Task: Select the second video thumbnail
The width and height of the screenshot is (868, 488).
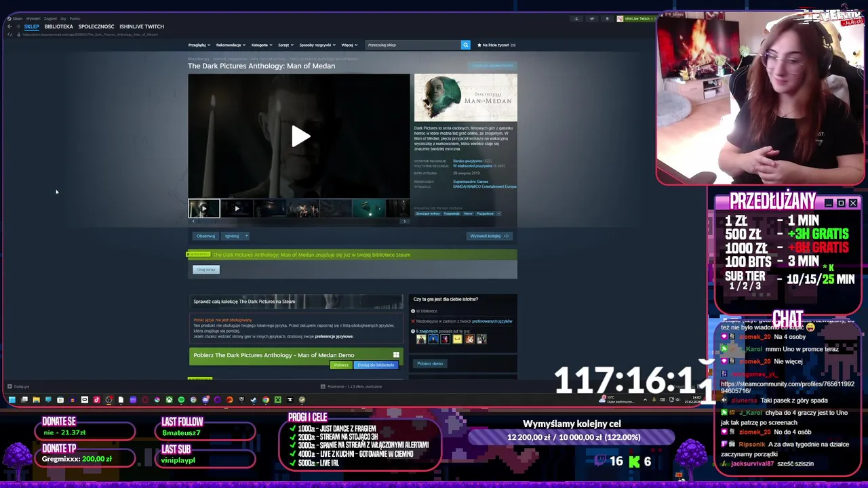Action: [x=237, y=208]
